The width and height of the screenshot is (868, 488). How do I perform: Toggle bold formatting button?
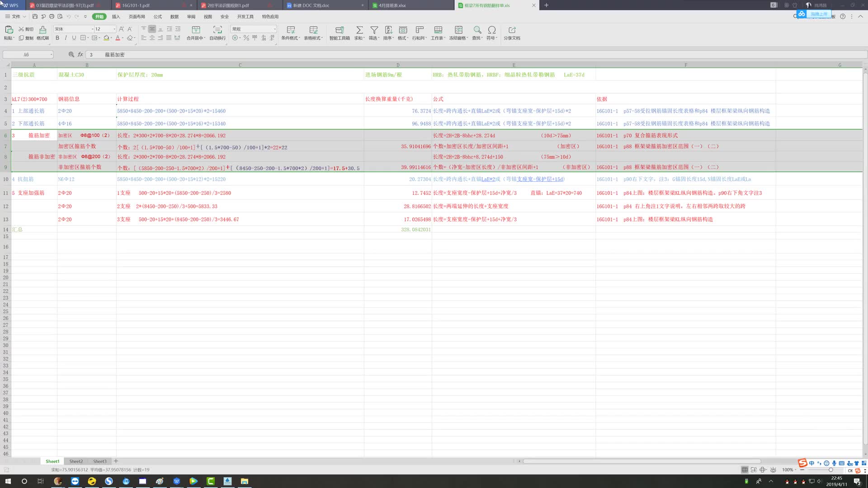click(x=57, y=38)
